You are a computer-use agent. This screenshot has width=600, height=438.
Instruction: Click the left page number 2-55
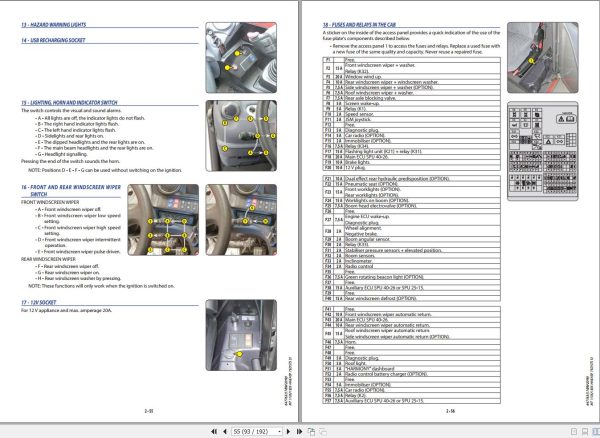tap(149, 411)
